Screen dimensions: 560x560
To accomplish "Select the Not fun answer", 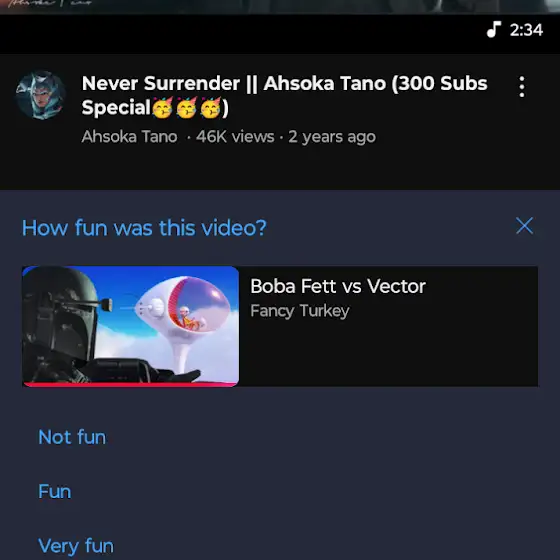I will click(72, 437).
